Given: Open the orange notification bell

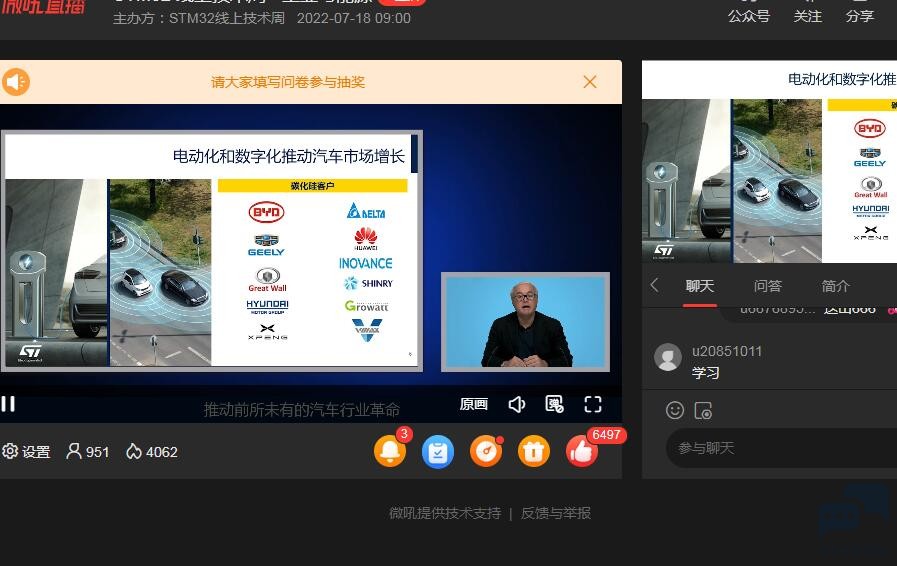Looking at the screenshot, I should [390, 451].
